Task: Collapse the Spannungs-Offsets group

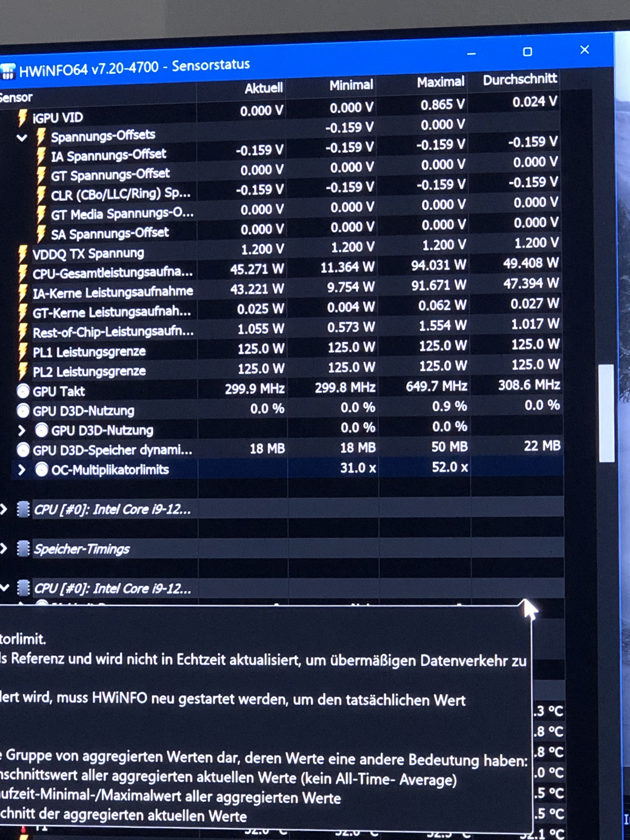Action: point(22,137)
